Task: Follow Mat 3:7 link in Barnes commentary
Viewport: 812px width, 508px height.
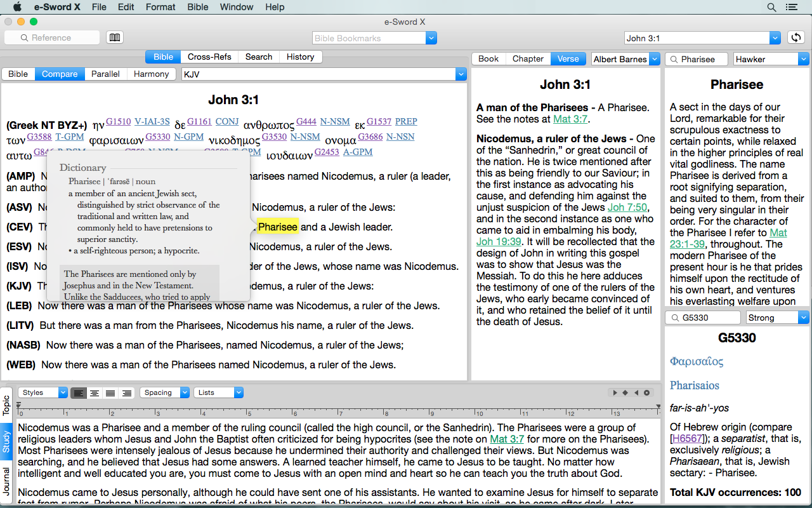Action: tap(570, 119)
